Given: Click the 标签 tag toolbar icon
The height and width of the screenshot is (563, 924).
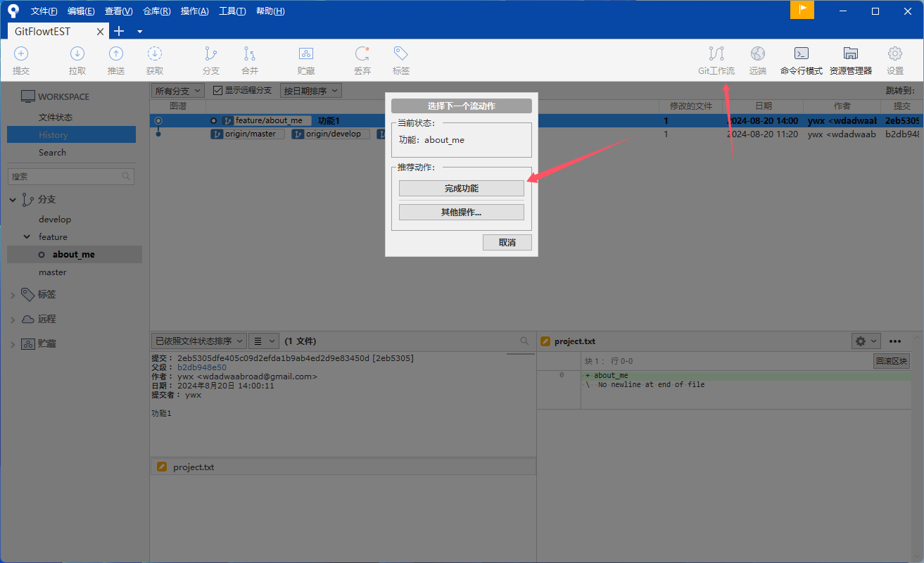Looking at the screenshot, I should [x=401, y=54].
